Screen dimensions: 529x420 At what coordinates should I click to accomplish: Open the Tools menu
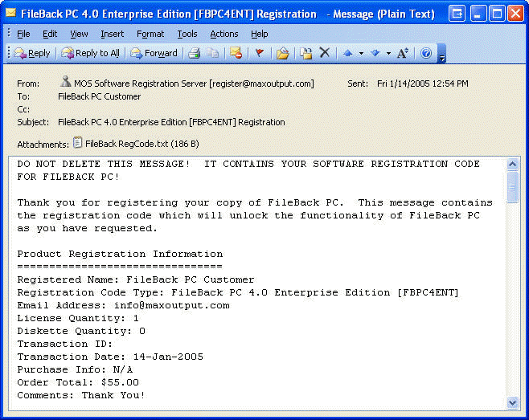[x=187, y=34]
